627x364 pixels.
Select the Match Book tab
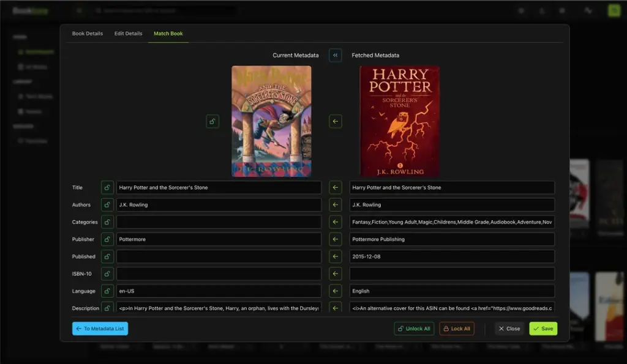click(168, 34)
